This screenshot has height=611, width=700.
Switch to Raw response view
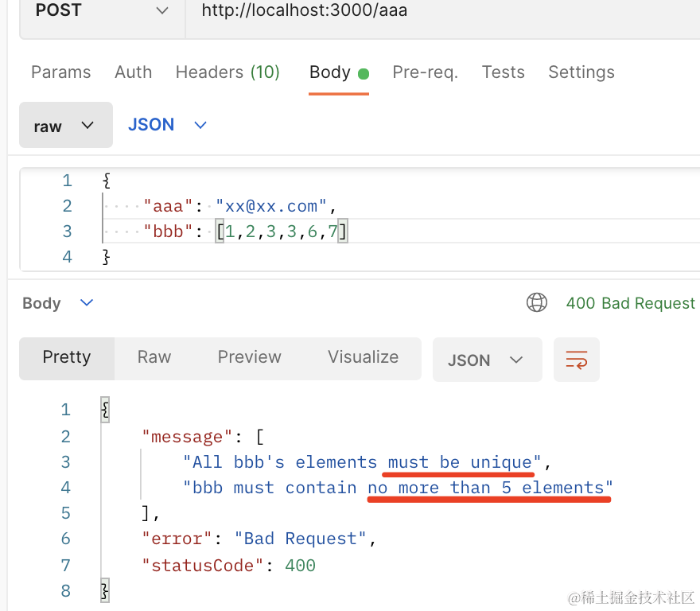point(154,358)
